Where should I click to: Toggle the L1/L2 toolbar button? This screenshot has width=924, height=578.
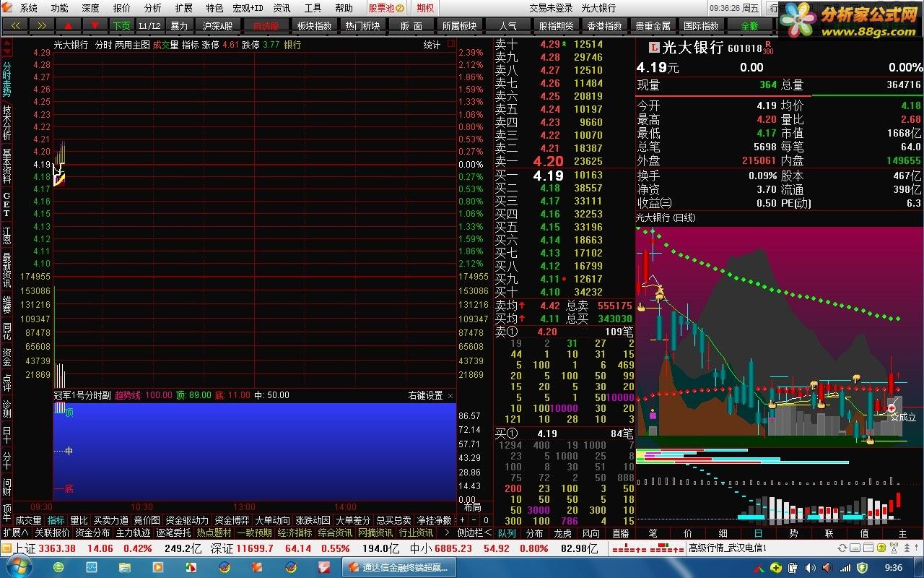(149, 25)
